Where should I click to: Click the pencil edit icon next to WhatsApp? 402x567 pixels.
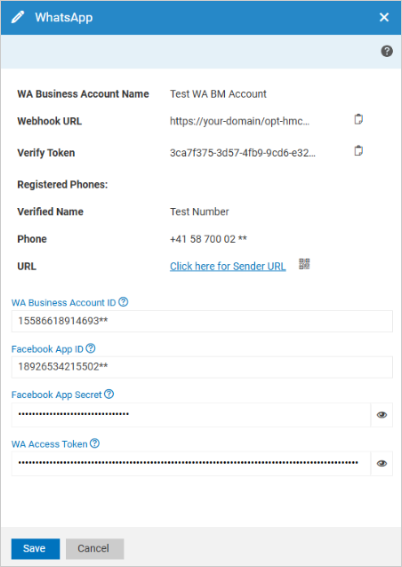(18, 17)
